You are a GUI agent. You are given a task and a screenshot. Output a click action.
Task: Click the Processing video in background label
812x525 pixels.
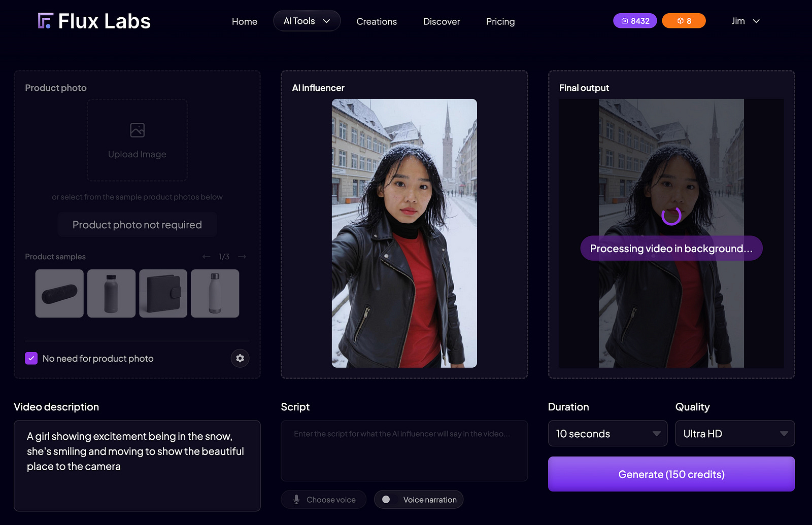click(x=671, y=249)
